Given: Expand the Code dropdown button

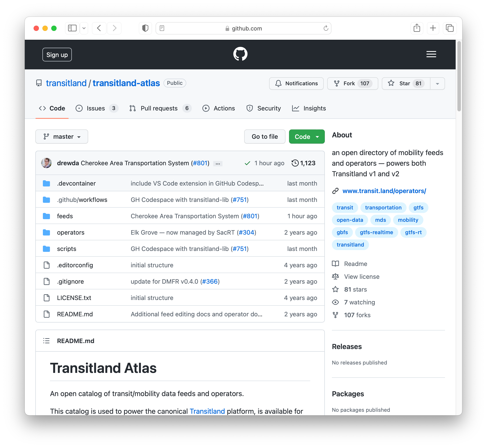Looking at the screenshot, I should tap(318, 137).
